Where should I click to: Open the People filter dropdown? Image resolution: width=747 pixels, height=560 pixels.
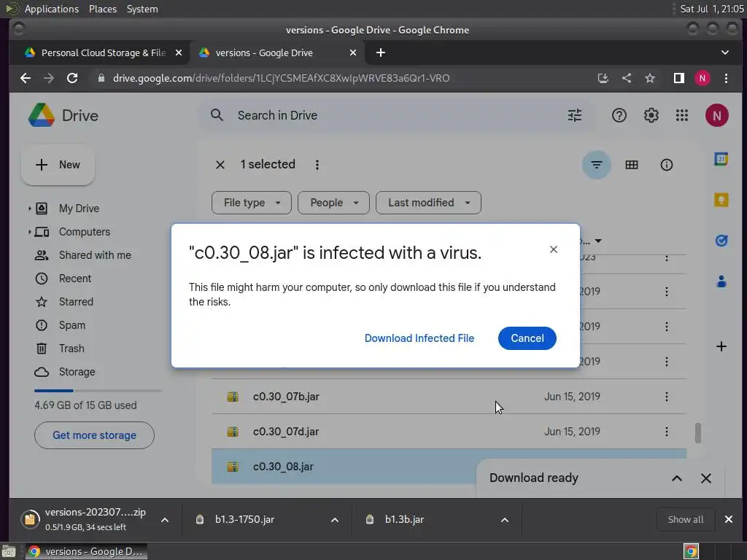[333, 203]
